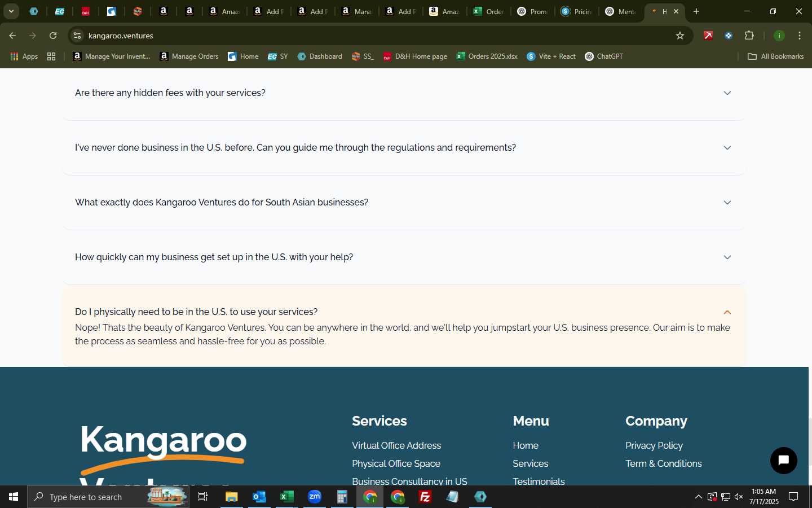The height and width of the screenshot is (508, 812).
Task: Expand the South Asian businesses question chevron
Action: point(727,203)
